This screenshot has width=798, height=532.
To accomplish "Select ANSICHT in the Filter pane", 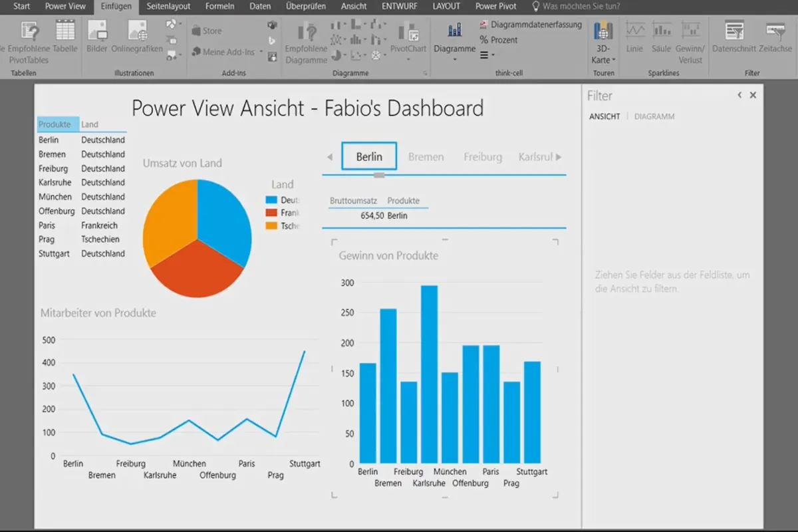I will click(604, 116).
